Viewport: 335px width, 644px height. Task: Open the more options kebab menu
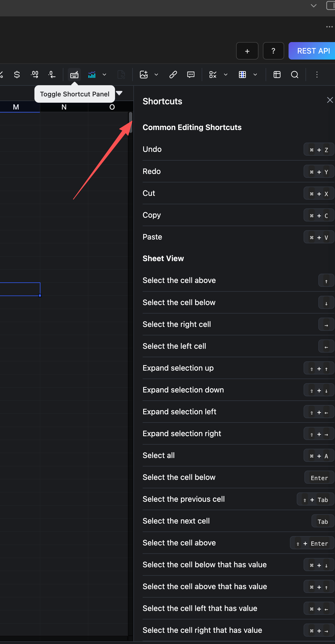point(316,75)
